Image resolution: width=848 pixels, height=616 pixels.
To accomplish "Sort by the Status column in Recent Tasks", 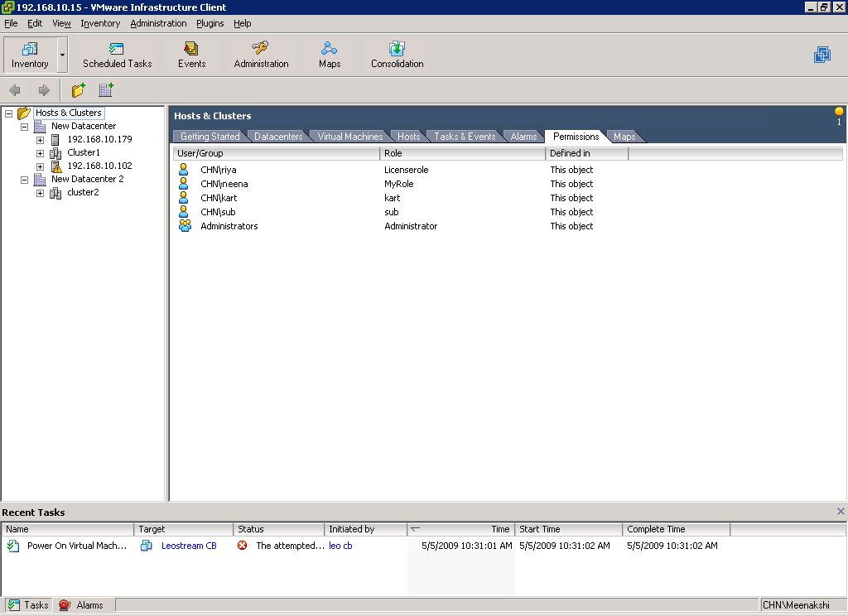I will [278, 529].
